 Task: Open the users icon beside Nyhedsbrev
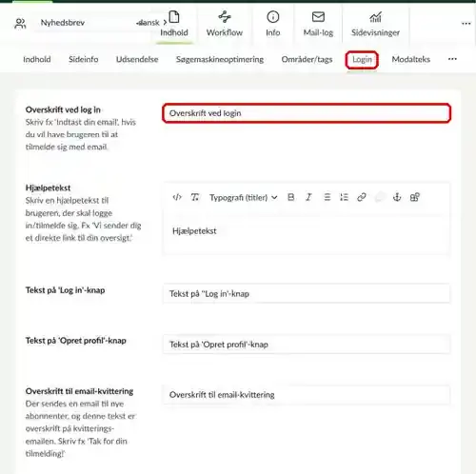click(x=20, y=24)
